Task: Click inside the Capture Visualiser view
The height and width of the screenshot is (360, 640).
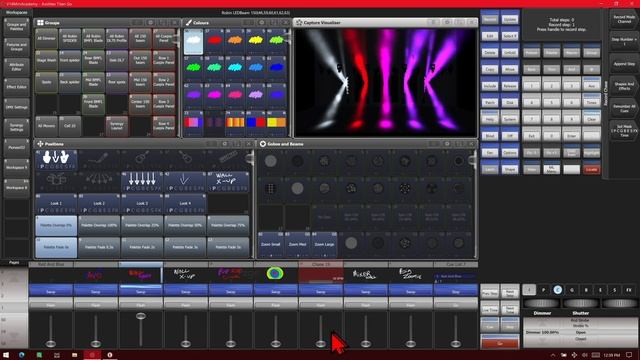Action: click(385, 82)
